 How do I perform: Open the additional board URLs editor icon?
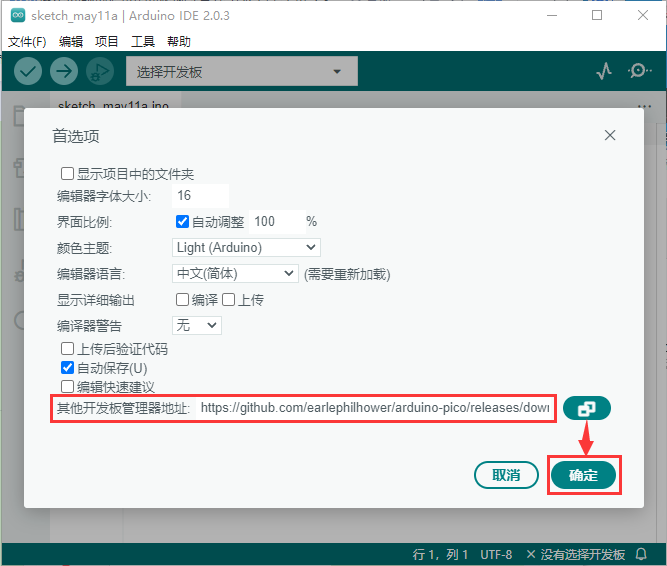coord(587,408)
